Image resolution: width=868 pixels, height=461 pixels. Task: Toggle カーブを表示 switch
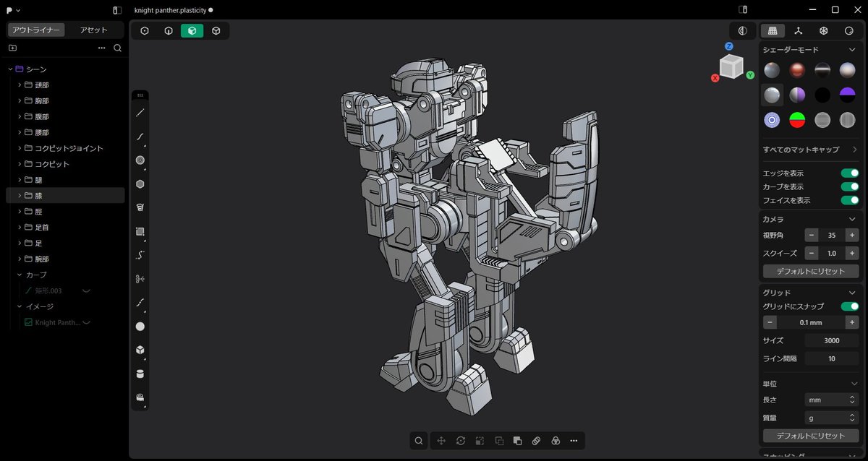pos(849,186)
